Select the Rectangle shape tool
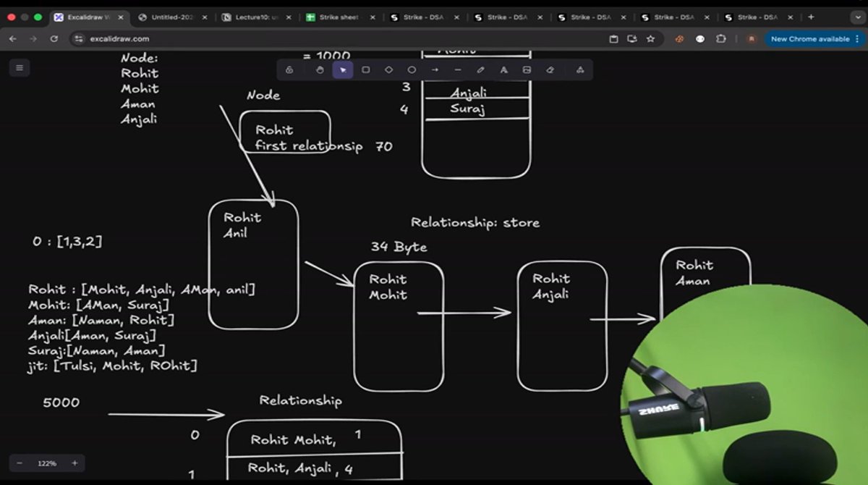This screenshot has width=868, height=485. coord(366,70)
